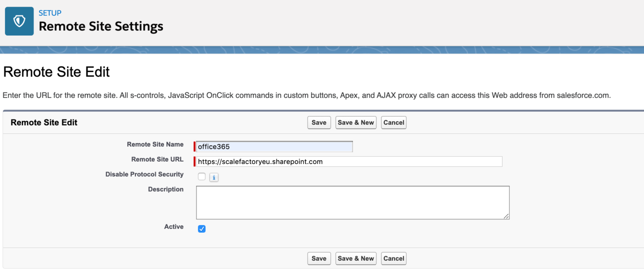Viewport: 644px width, 275px height.
Task: Click the Setup shield icon
Action: coord(19,21)
